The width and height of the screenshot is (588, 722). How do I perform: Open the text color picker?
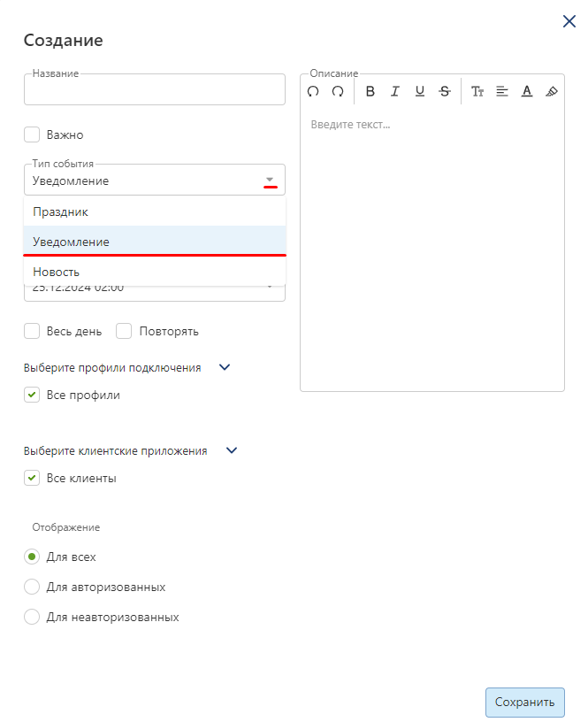pos(527,92)
